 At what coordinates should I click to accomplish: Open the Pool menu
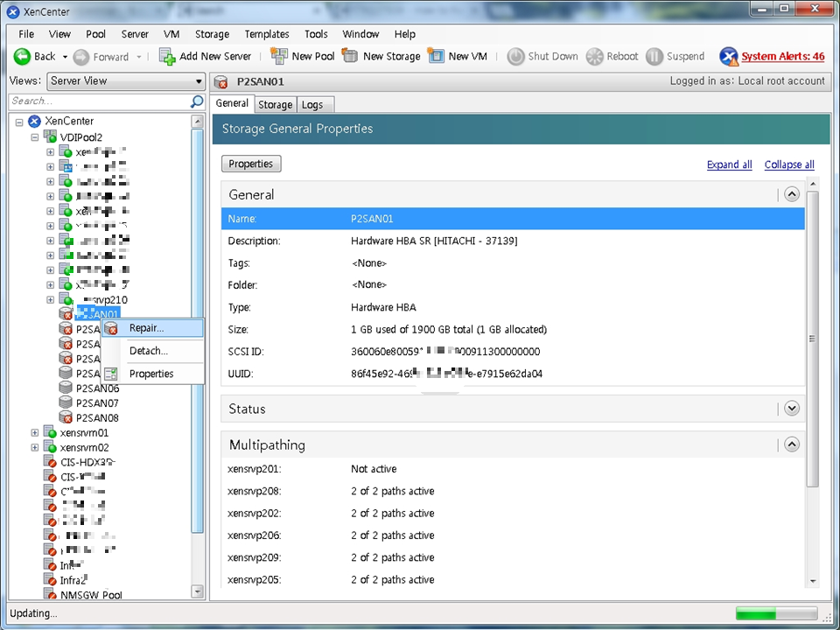click(x=95, y=34)
